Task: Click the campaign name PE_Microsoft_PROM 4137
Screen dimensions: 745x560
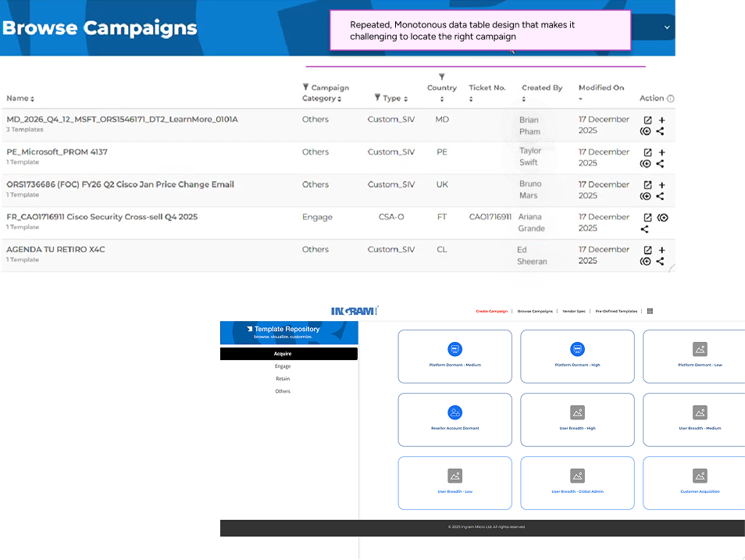Action: (x=57, y=152)
